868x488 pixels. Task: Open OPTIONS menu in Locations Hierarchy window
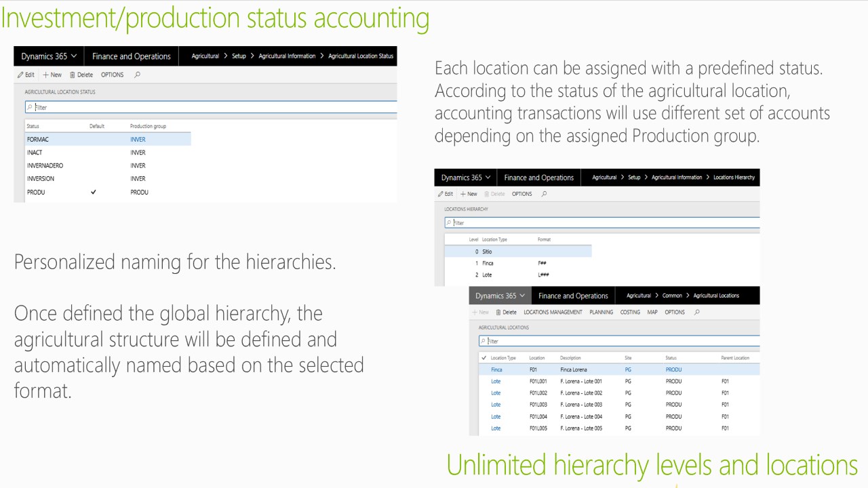pyautogui.click(x=522, y=194)
